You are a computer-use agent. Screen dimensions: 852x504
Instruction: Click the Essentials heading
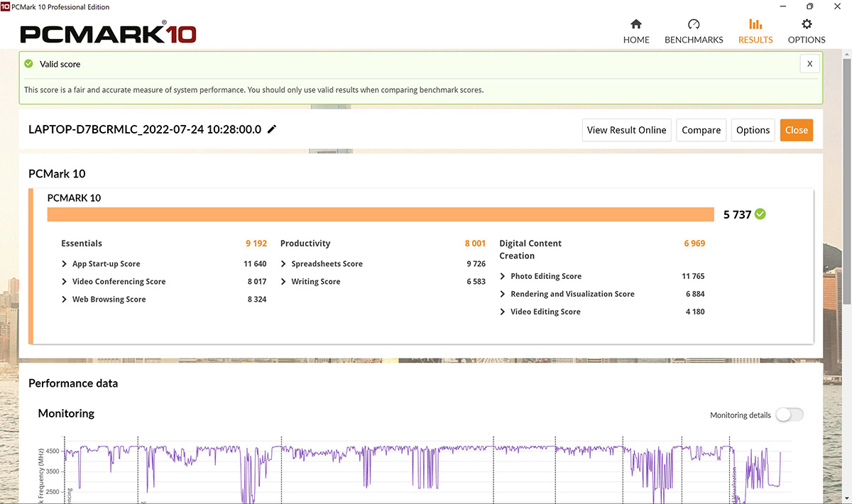click(x=82, y=243)
